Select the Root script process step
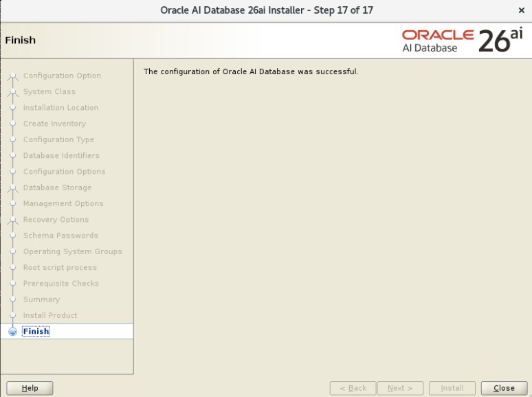The image size is (532, 397). tap(60, 267)
